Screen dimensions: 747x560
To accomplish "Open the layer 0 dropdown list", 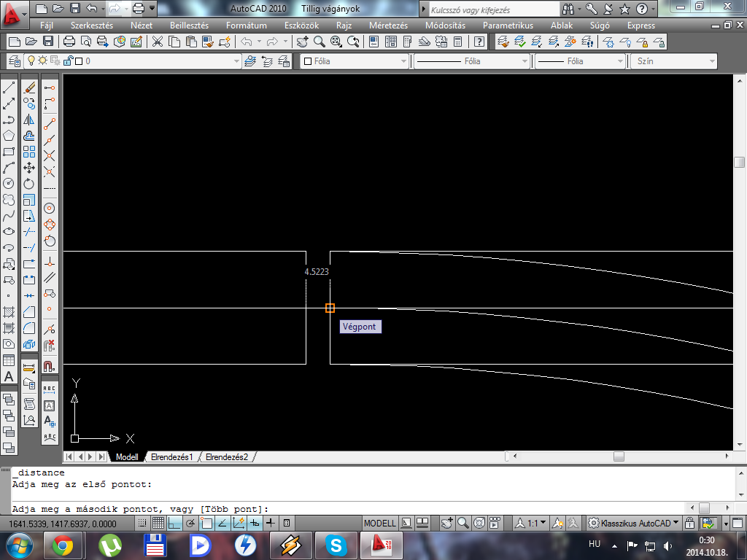I will 236,61.
